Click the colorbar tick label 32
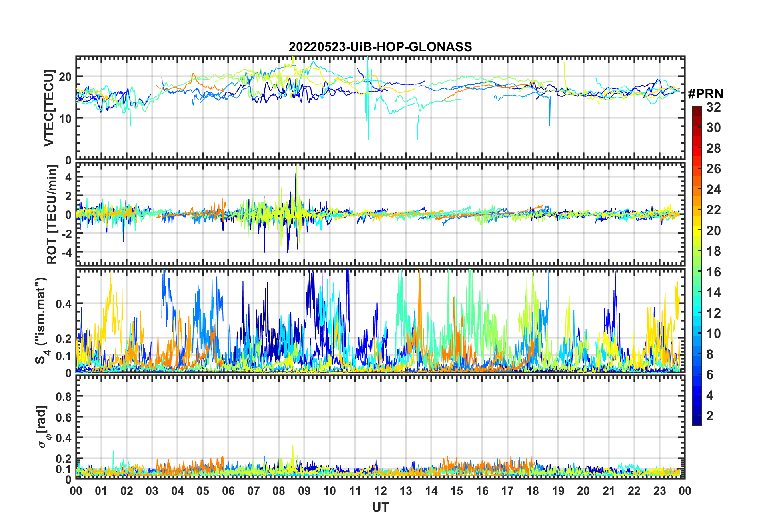This screenshot has height=532, width=761. (x=713, y=107)
